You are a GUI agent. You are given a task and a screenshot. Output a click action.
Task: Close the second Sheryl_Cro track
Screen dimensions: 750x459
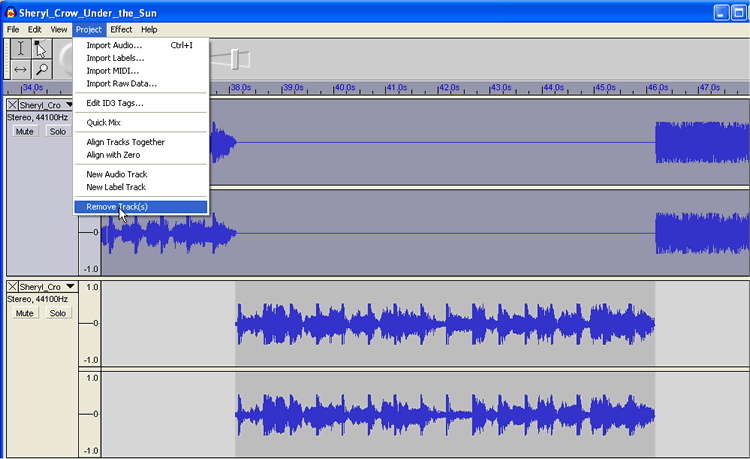[x=12, y=286]
